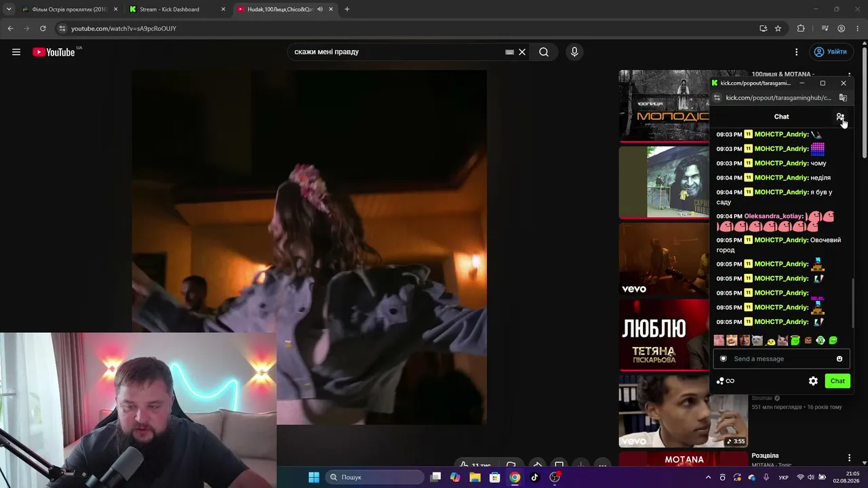Open options for the Розцвіла video
Viewport: 868px width, 488px height.
[x=849, y=458]
